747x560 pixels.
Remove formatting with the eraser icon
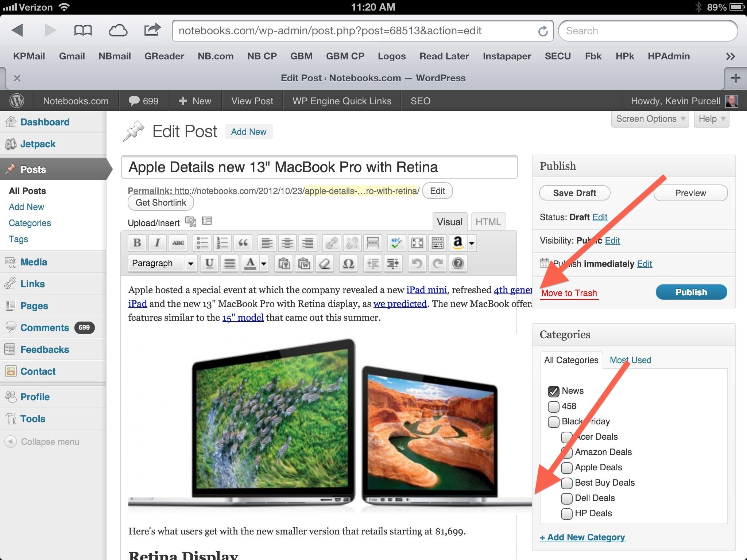(x=325, y=263)
